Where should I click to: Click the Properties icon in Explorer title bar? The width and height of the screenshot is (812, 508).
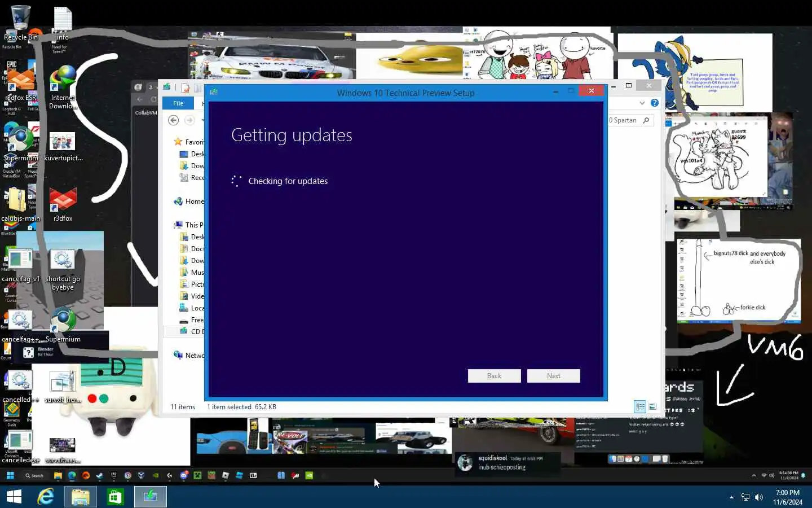click(186, 87)
